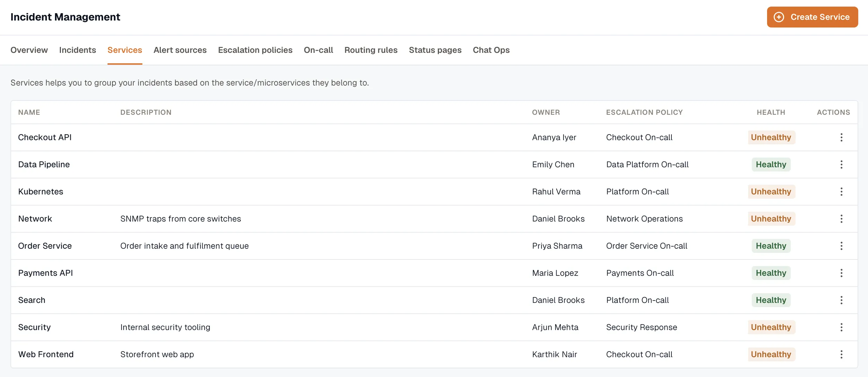Open actions menu for Kubernetes row
The width and height of the screenshot is (868, 377).
[x=841, y=192]
